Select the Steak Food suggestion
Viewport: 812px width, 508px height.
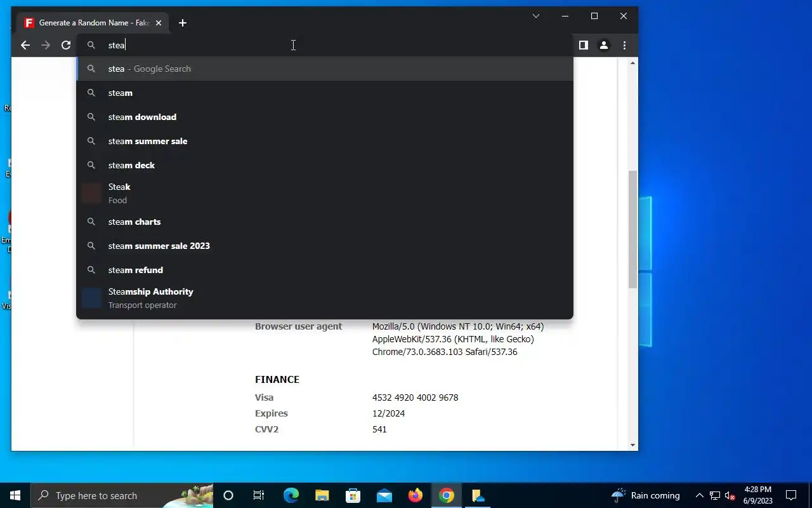pyautogui.click(x=325, y=193)
